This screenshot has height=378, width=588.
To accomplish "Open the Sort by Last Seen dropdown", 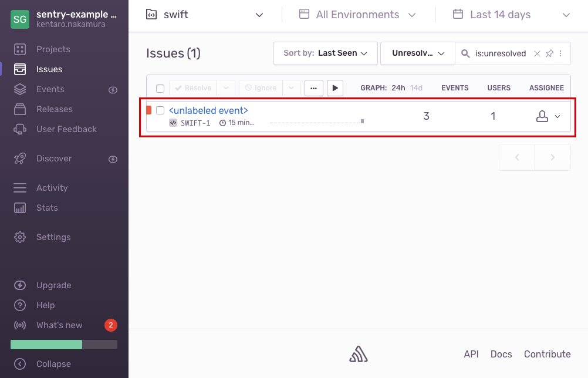I will [x=326, y=53].
